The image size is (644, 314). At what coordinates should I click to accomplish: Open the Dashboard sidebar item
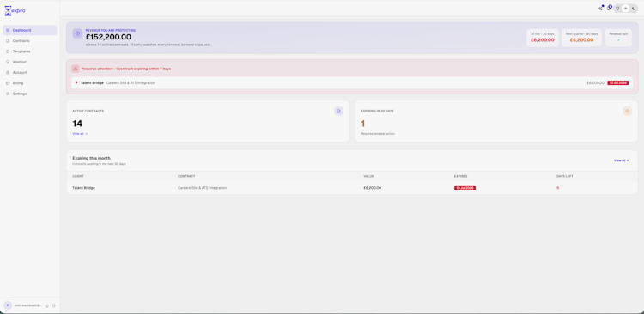29,30
